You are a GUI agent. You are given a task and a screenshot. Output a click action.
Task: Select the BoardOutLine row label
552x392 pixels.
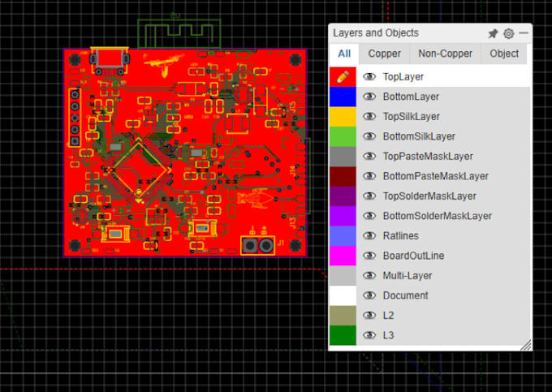413,256
